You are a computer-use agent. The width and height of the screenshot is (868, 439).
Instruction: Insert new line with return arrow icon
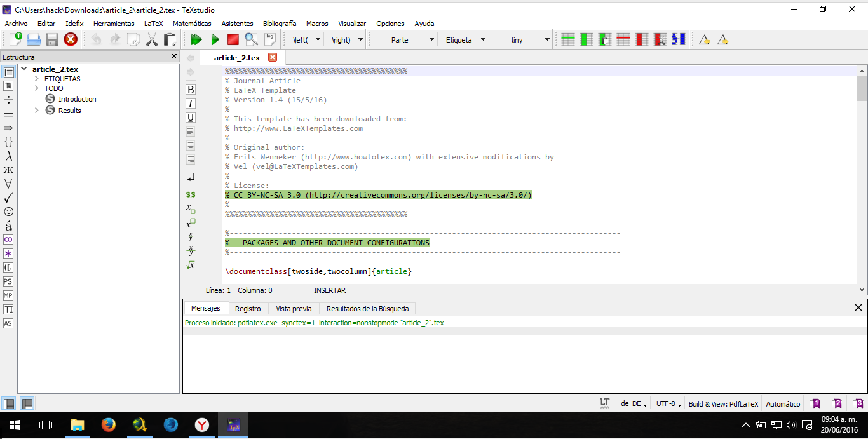click(x=191, y=178)
